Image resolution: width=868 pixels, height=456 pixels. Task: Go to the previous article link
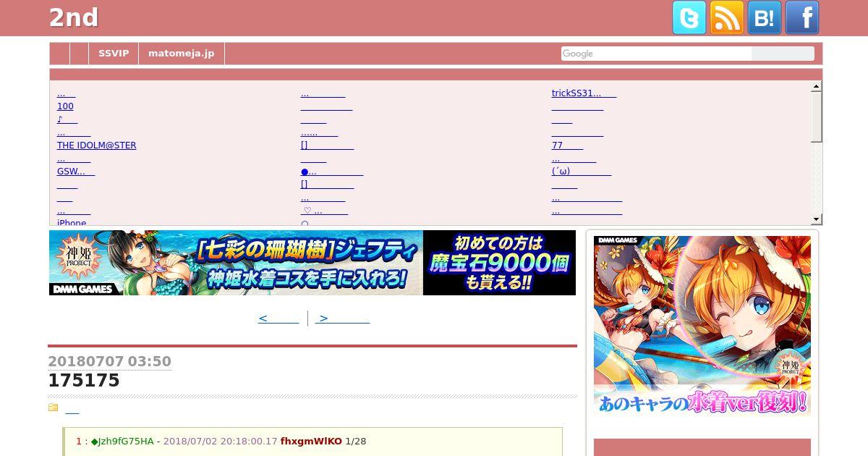point(278,318)
